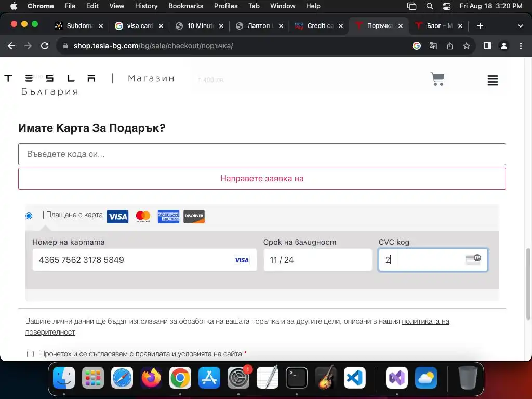Open Launchpad in the Dock
532x399 pixels.
tap(93, 378)
